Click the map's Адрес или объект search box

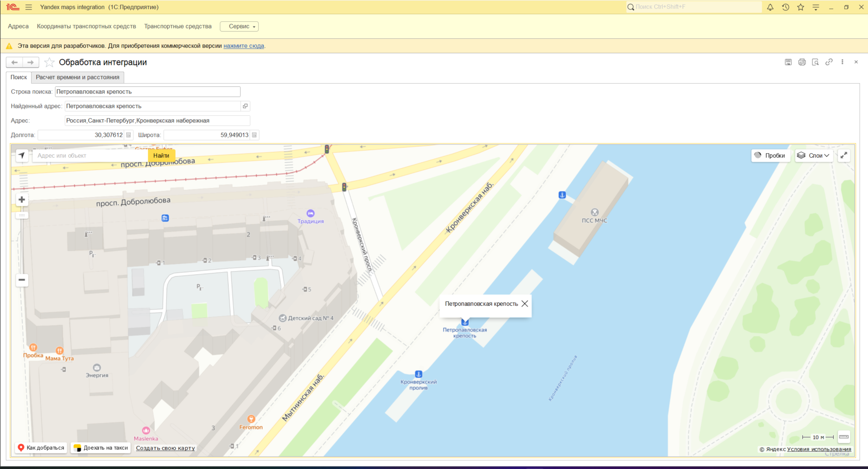tap(90, 155)
